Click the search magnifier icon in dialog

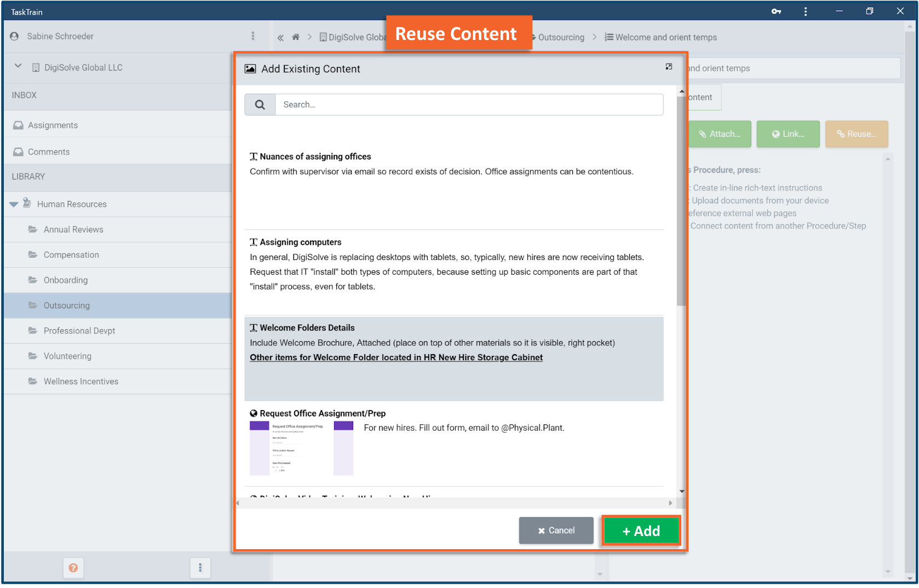tap(260, 105)
